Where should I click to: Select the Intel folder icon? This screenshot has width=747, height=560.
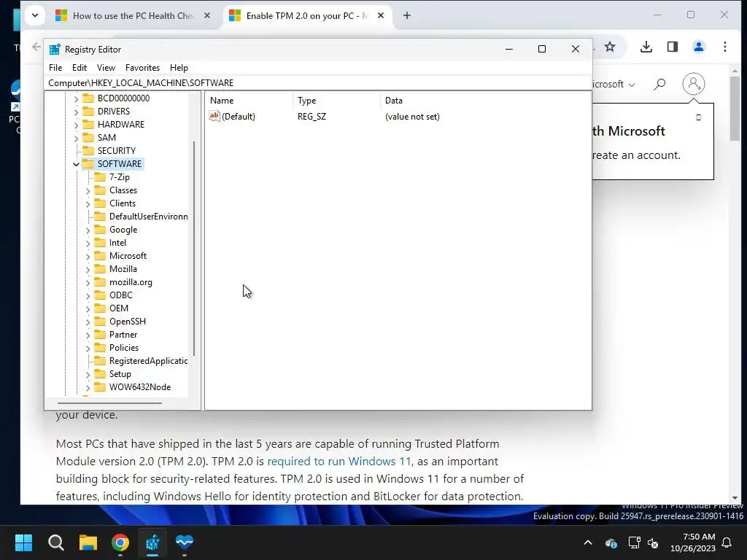pos(100,242)
